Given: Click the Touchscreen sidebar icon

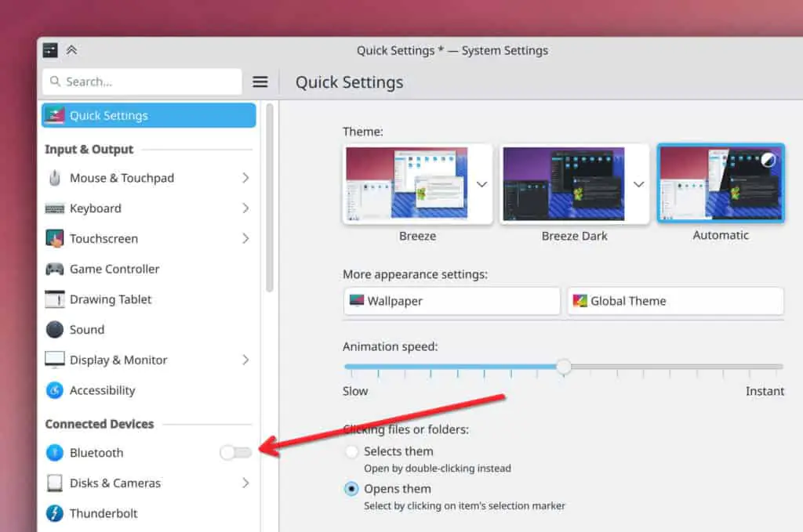Looking at the screenshot, I should pyautogui.click(x=55, y=238).
